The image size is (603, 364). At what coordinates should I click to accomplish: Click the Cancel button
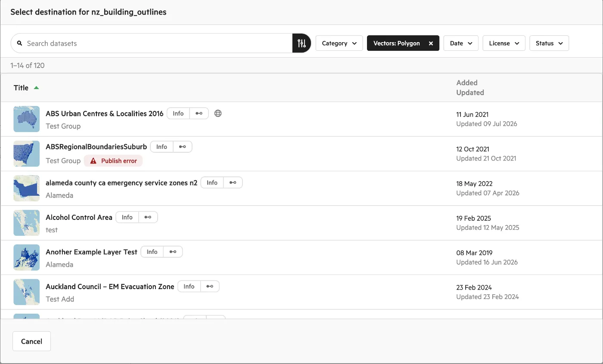32,341
